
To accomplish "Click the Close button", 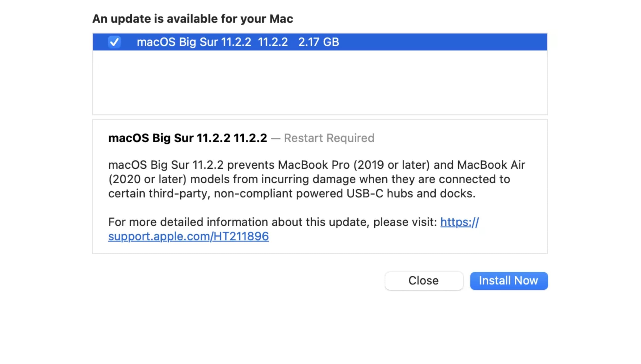I will [424, 281].
